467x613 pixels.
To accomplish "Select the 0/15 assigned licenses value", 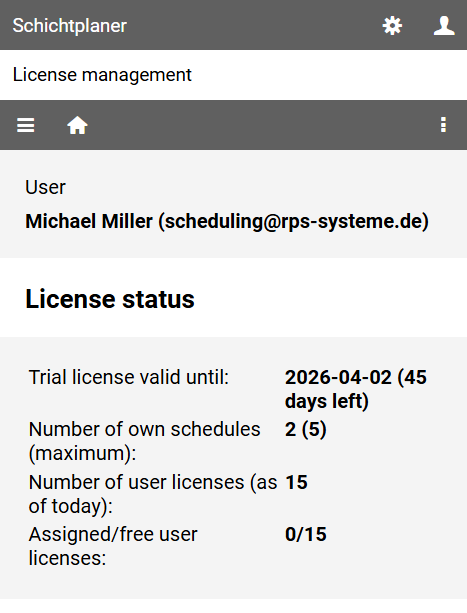I will pyautogui.click(x=306, y=534).
